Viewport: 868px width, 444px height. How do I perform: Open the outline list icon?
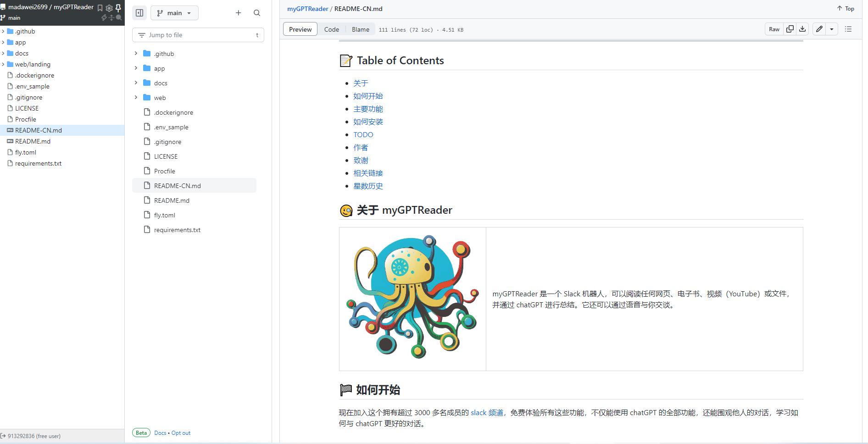[x=848, y=29]
